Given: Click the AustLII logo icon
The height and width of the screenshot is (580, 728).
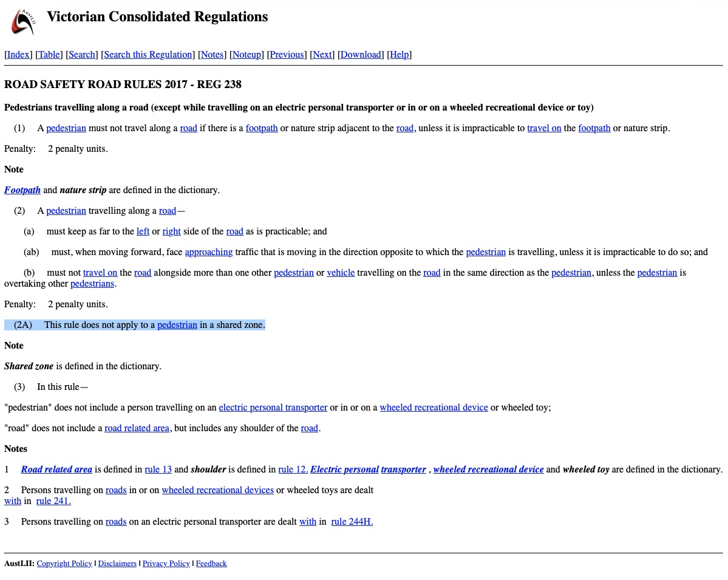Looking at the screenshot, I should pos(23,22).
